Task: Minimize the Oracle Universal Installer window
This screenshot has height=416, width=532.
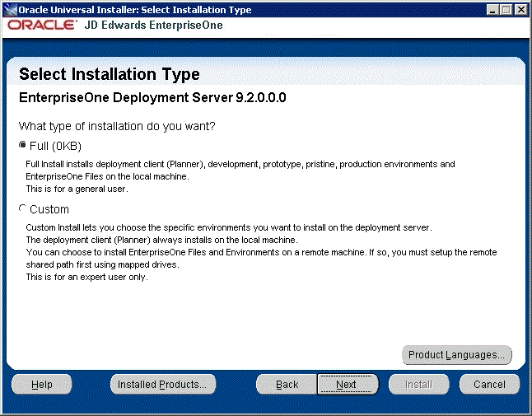Action: pos(492,10)
